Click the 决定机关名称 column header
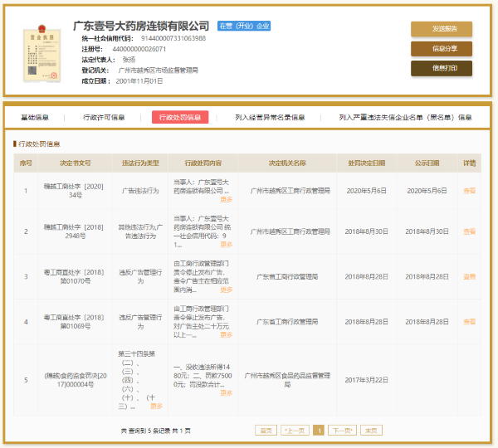The height and width of the screenshot is (448, 498). [x=287, y=163]
